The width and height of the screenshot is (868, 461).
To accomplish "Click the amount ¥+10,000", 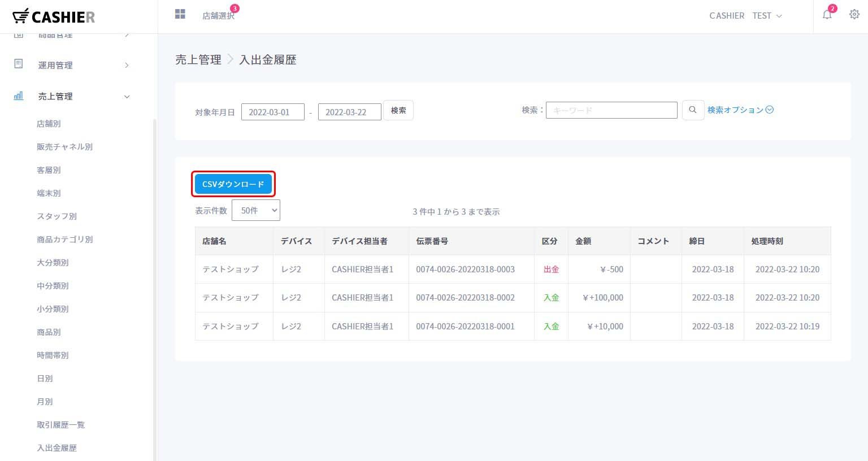I will (x=605, y=327).
